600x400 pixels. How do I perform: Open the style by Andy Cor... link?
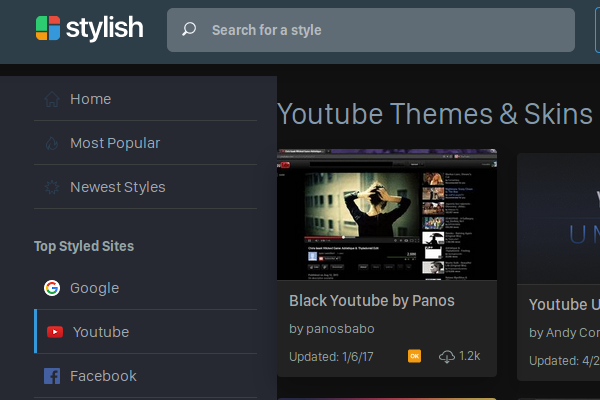[x=564, y=333]
